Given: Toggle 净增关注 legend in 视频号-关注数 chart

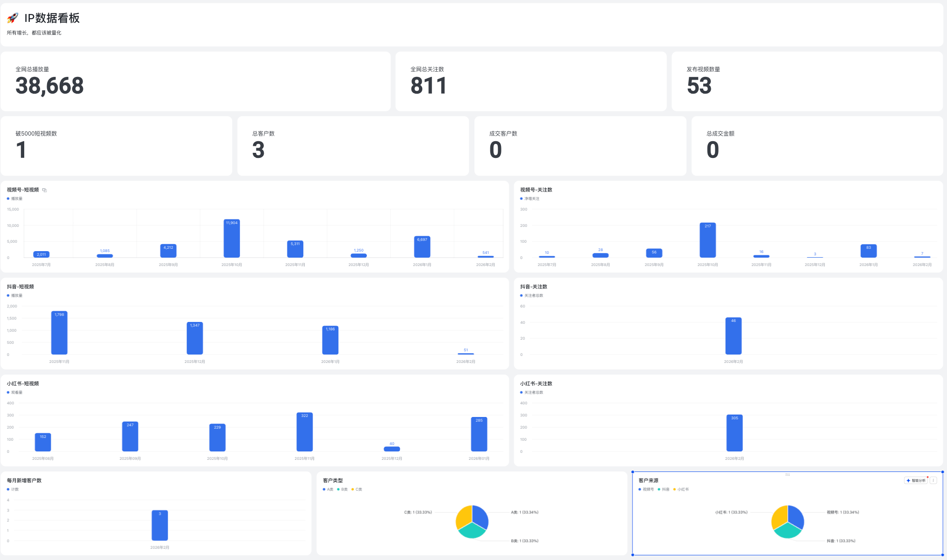Looking at the screenshot, I should 531,198.
